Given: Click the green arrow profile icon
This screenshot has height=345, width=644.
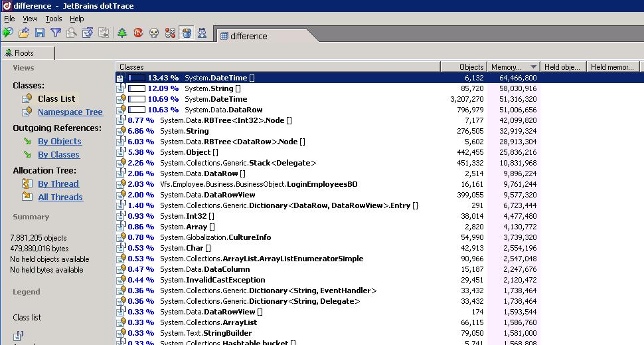Looking at the screenshot, I should (x=8, y=33).
